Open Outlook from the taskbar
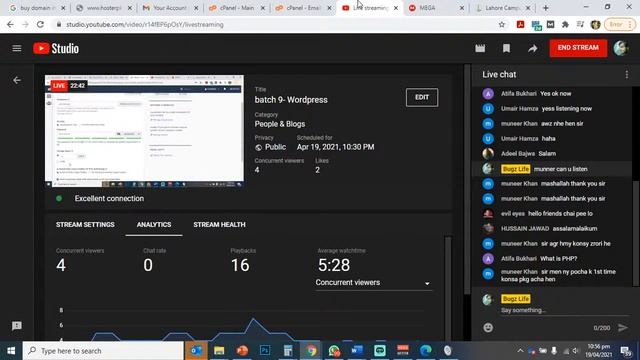The width and height of the screenshot is (640, 360). [196, 350]
